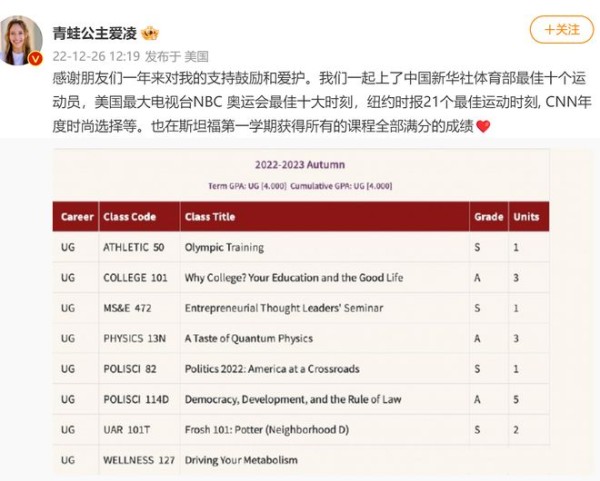Select Democracy, Development, and the Rule of Law

[293, 400]
